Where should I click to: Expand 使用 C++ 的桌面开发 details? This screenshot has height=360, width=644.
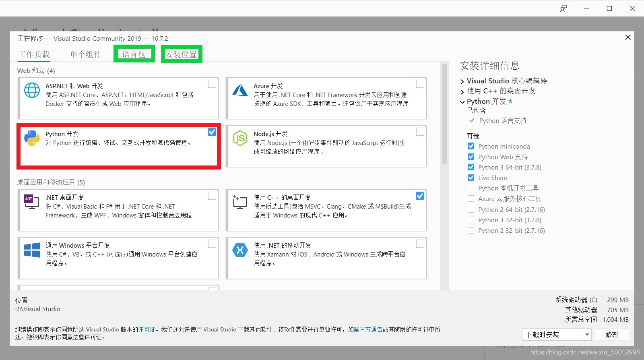click(x=462, y=91)
